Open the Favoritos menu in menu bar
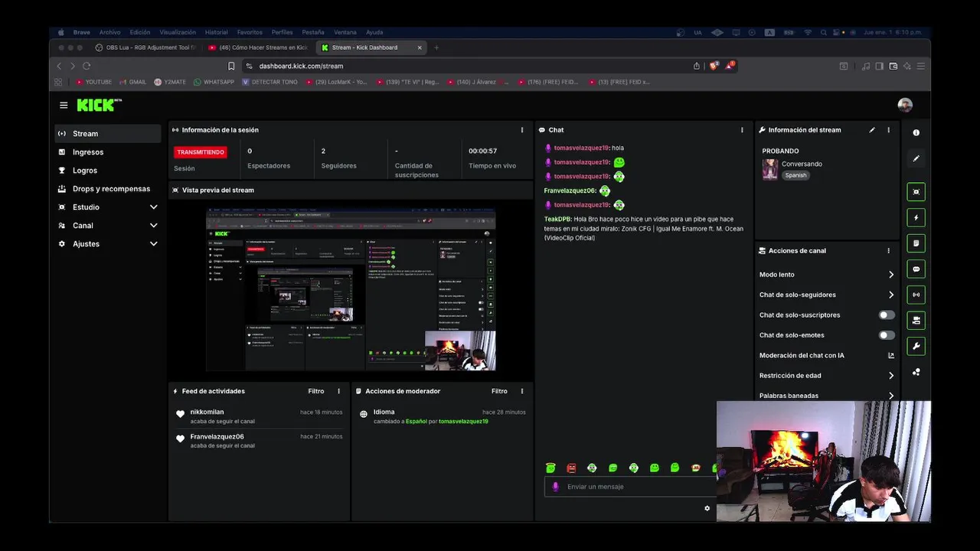Image resolution: width=980 pixels, height=551 pixels. [x=250, y=32]
